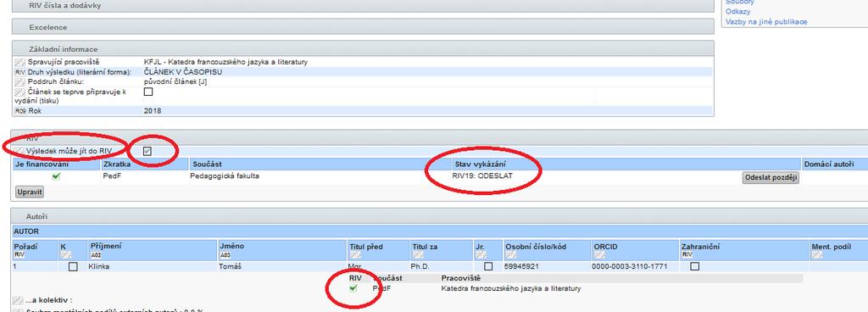
Task: Click the Pracoviště sub-header
Action: (461, 278)
